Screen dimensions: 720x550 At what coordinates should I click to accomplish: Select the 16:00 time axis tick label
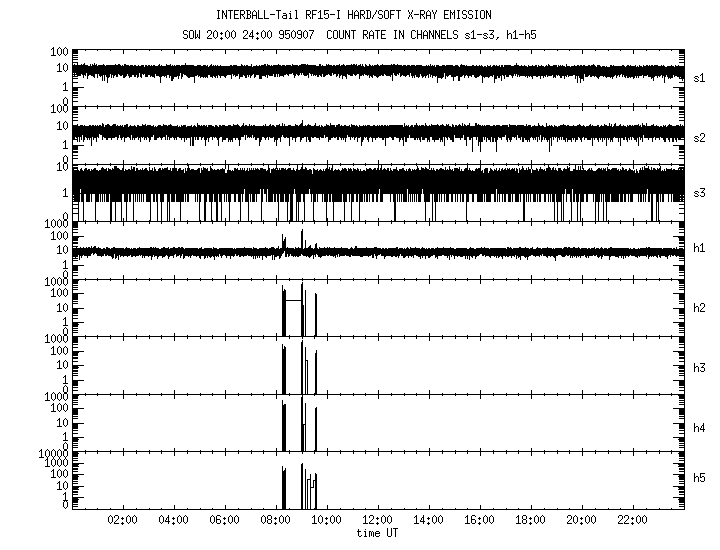(481, 521)
